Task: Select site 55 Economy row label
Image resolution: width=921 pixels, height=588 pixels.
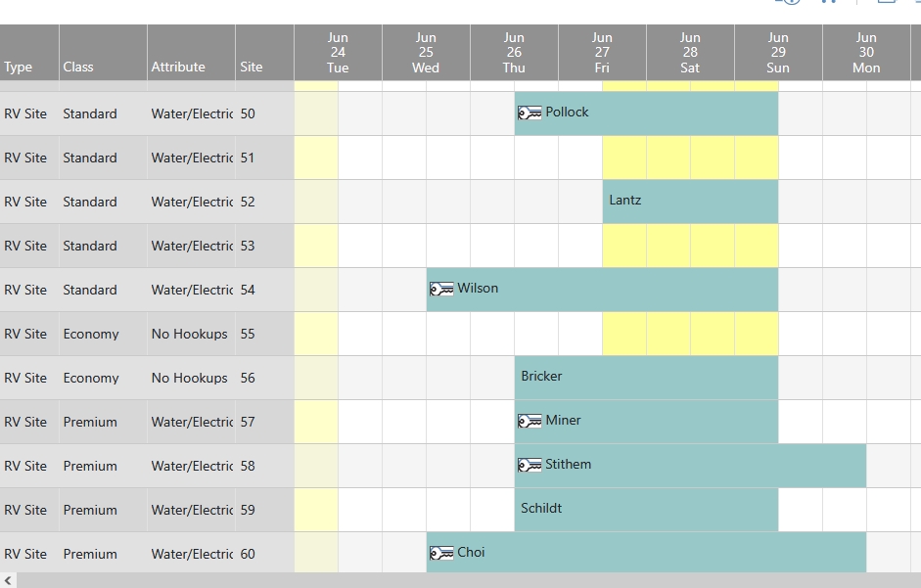Action: point(147,334)
